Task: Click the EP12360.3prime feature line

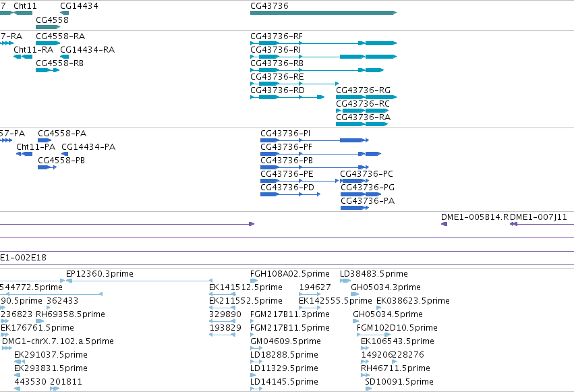Action: pos(139,281)
